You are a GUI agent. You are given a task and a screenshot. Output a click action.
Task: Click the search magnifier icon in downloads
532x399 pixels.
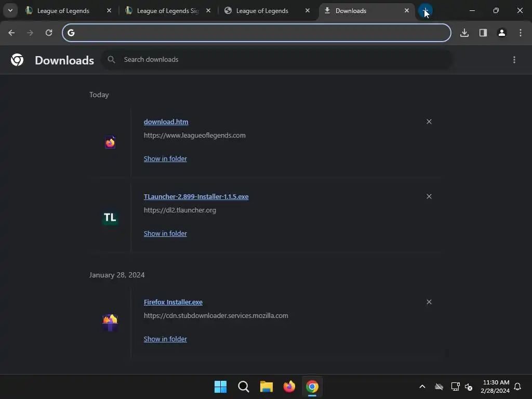[x=111, y=59]
